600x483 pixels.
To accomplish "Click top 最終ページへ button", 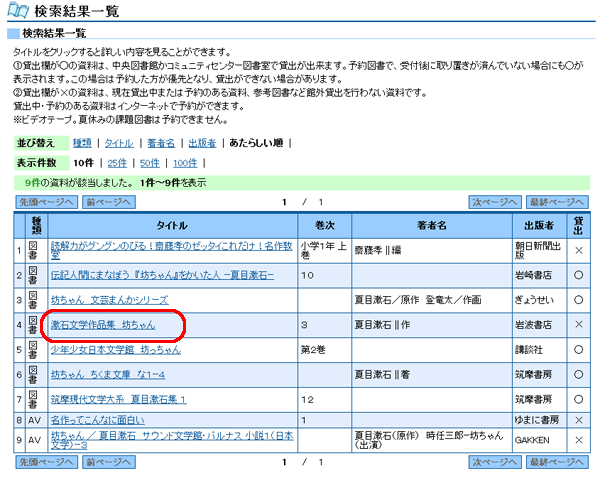I will (557, 202).
